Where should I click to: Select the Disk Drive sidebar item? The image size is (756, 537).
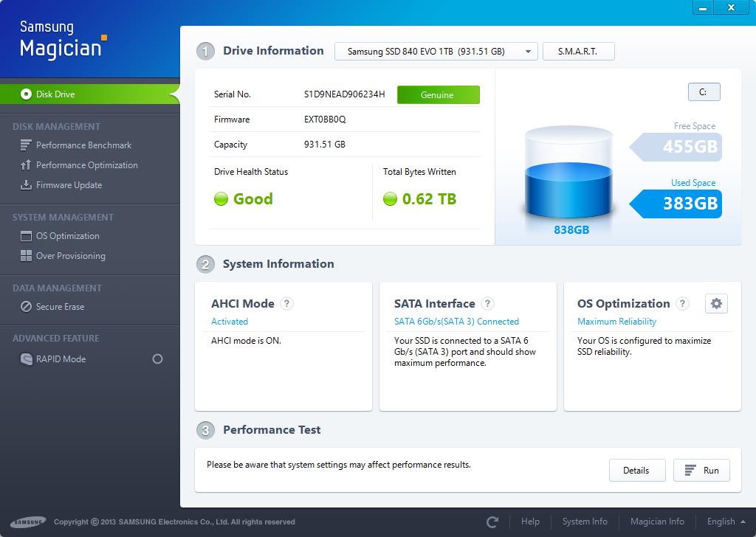click(x=89, y=94)
